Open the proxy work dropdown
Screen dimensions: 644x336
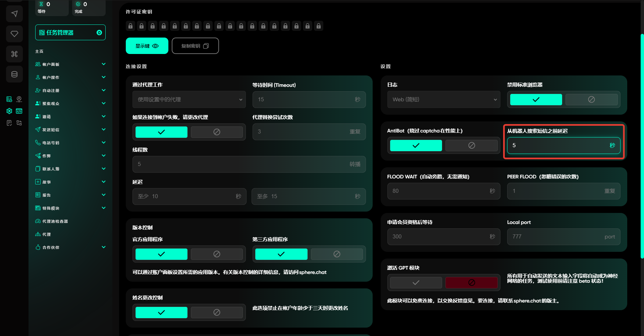[189, 100]
